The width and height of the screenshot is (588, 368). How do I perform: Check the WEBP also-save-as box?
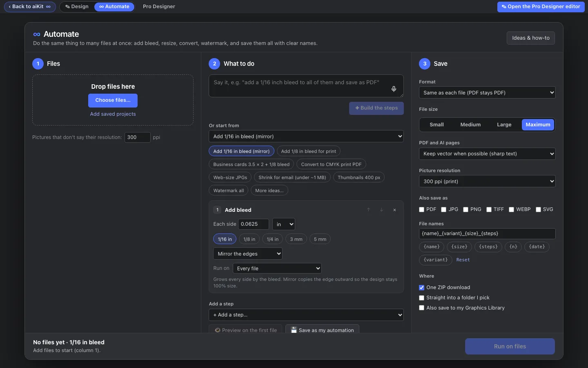[512, 209]
